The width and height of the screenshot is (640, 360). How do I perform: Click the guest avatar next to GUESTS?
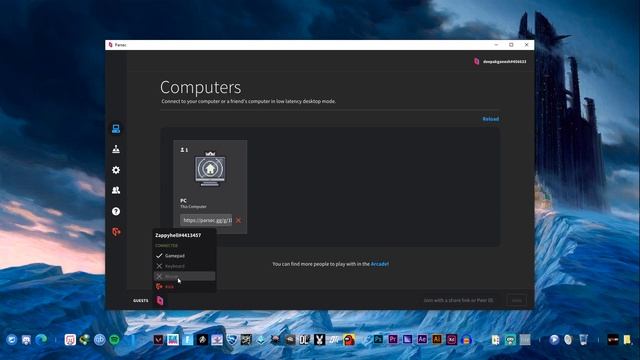(160, 300)
